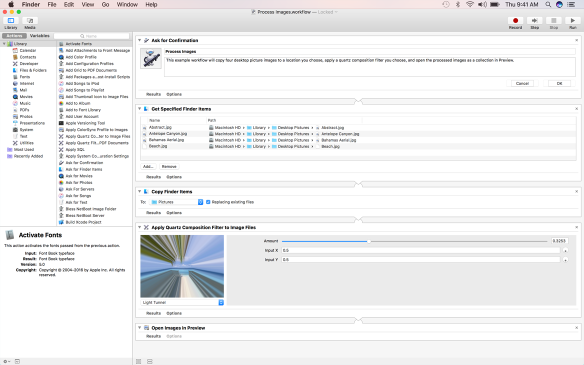Click OK in Ask for Confirmation

tap(559, 83)
